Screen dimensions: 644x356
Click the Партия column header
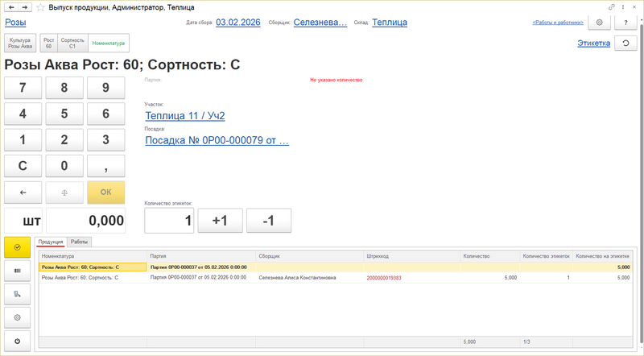(201, 256)
